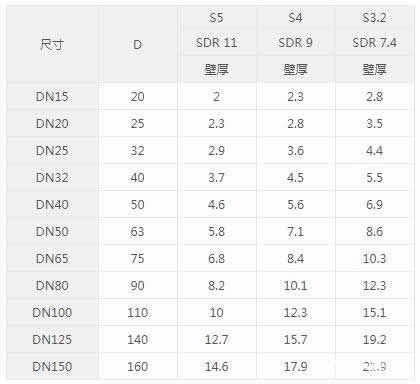
Task: Click the DN50 row label
Action: [x=52, y=232]
